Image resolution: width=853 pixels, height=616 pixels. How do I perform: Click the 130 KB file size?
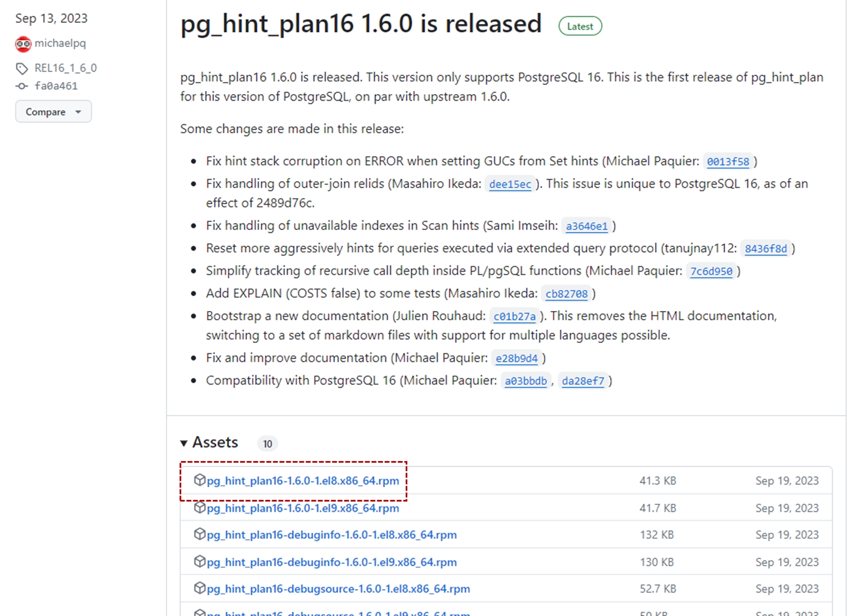(x=656, y=562)
